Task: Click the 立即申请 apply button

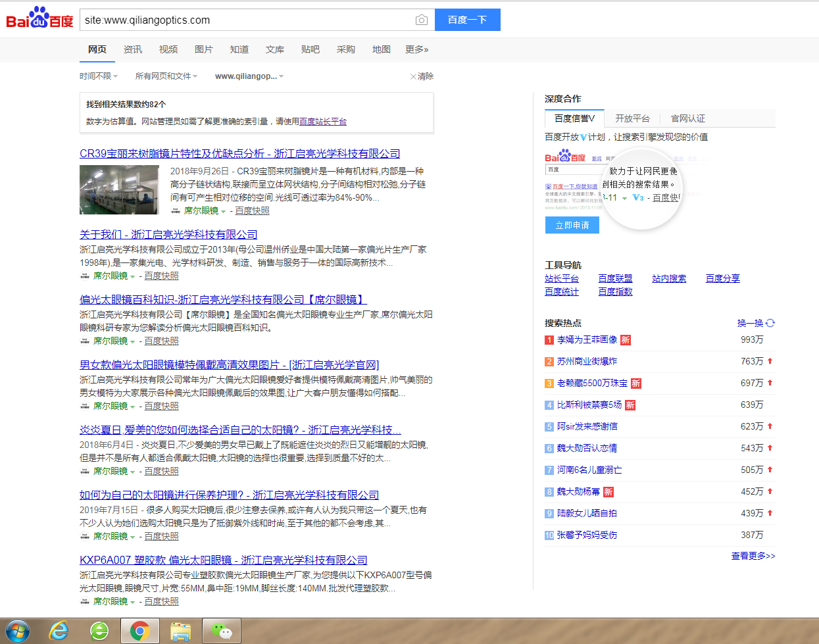Action: [x=572, y=225]
